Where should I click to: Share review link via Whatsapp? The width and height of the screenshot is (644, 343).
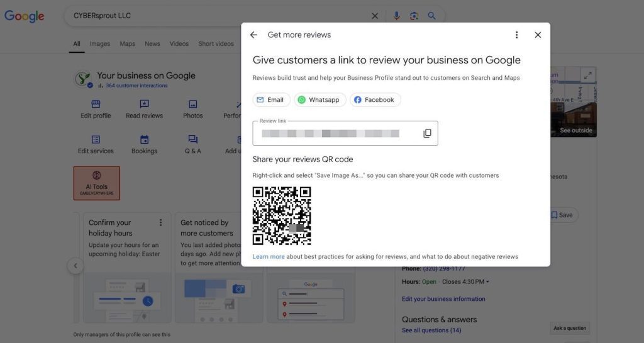pos(319,100)
